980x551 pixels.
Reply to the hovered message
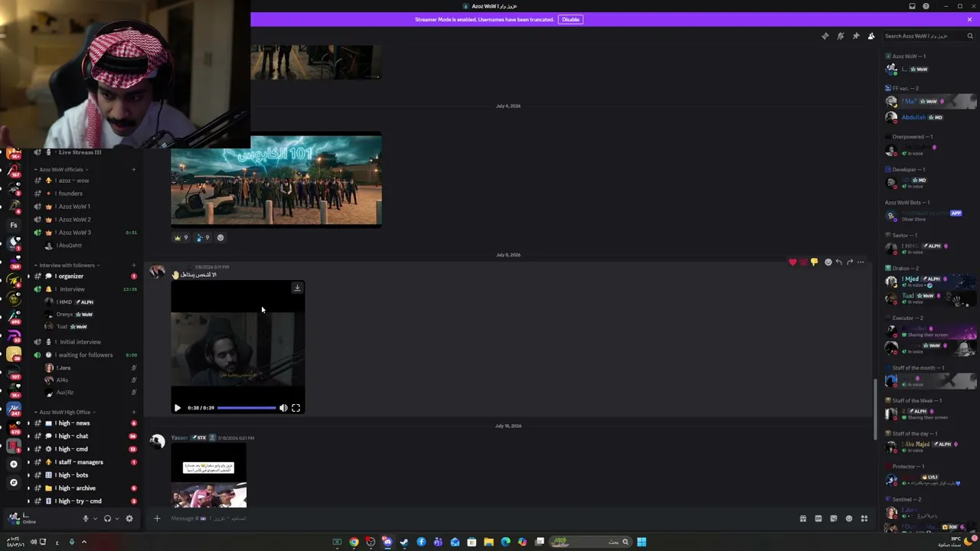[x=839, y=262]
